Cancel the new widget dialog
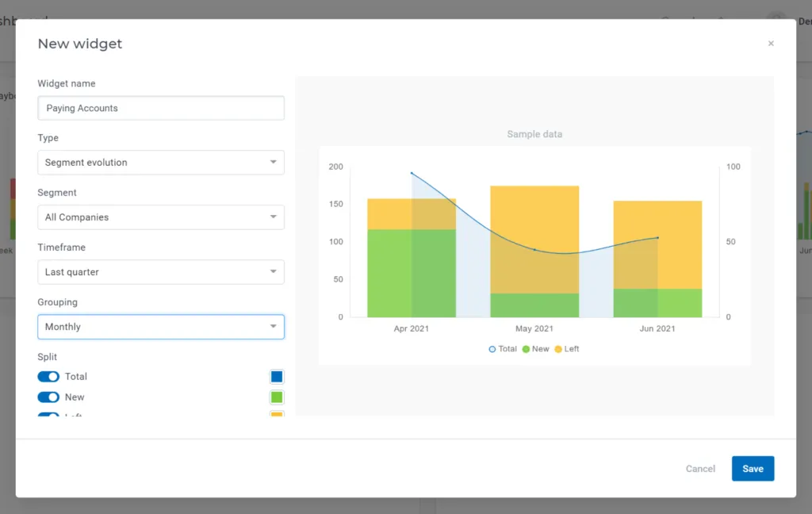 tap(700, 469)
